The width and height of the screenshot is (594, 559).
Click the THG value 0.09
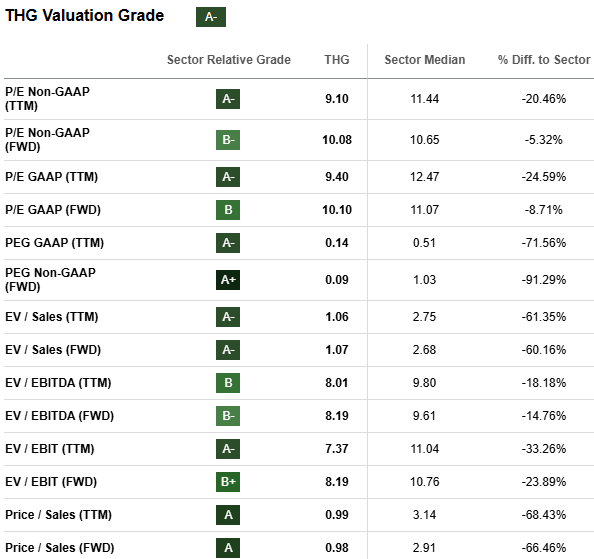coord(337,280)
